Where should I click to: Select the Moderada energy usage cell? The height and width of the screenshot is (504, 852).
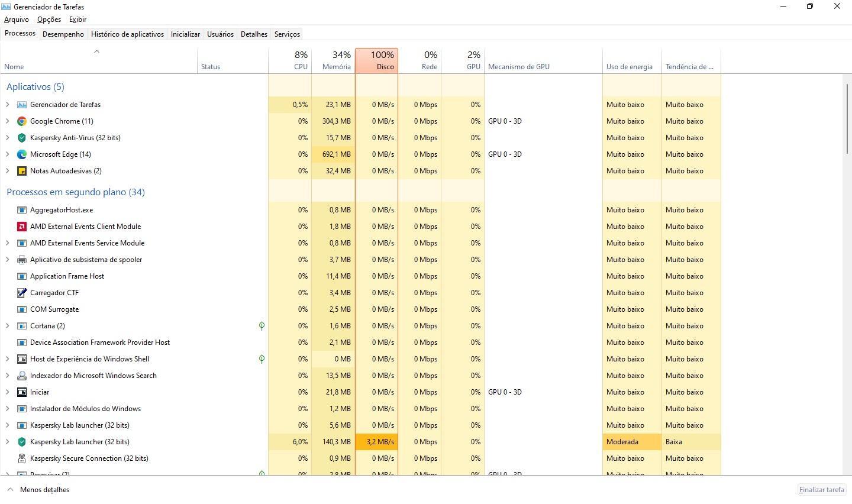[x=632, y=442]
